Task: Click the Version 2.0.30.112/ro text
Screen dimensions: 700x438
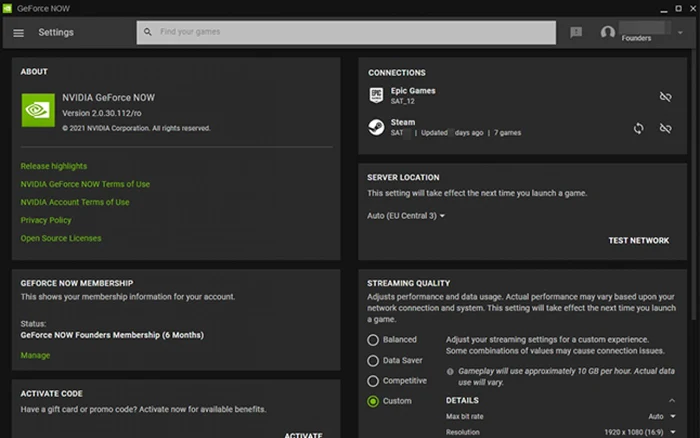Action: click(101, 113)
